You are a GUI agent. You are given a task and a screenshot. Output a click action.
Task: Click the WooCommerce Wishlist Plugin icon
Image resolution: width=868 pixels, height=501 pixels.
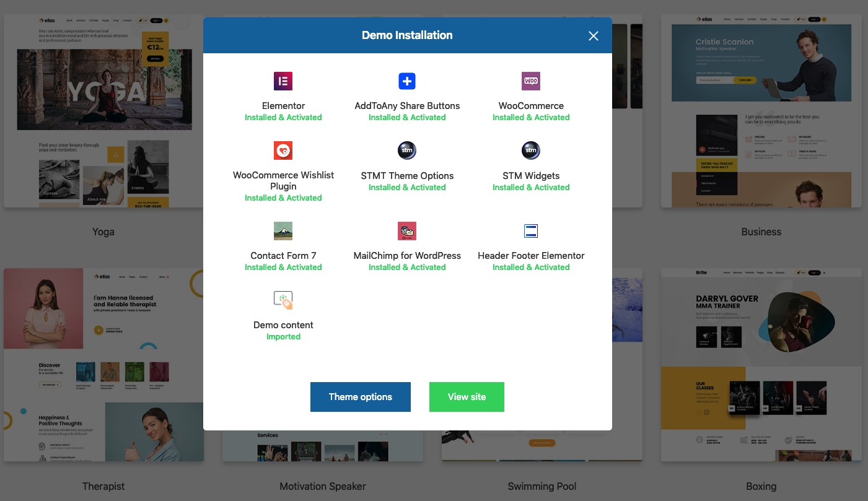tap(283, 150)
